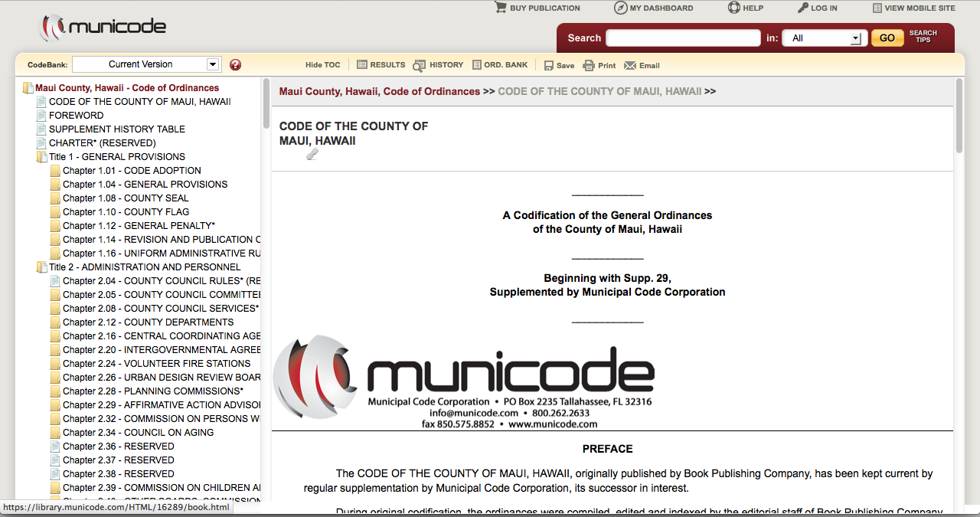Screen dimensions: 980x517
Task: Click the chain link icon under heading
Action: [x=312, y=154]
